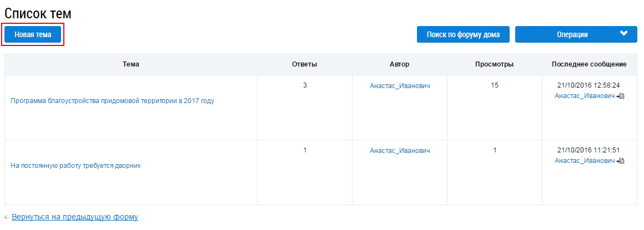Expand the "Операции" dropdown

coord(576,34)
